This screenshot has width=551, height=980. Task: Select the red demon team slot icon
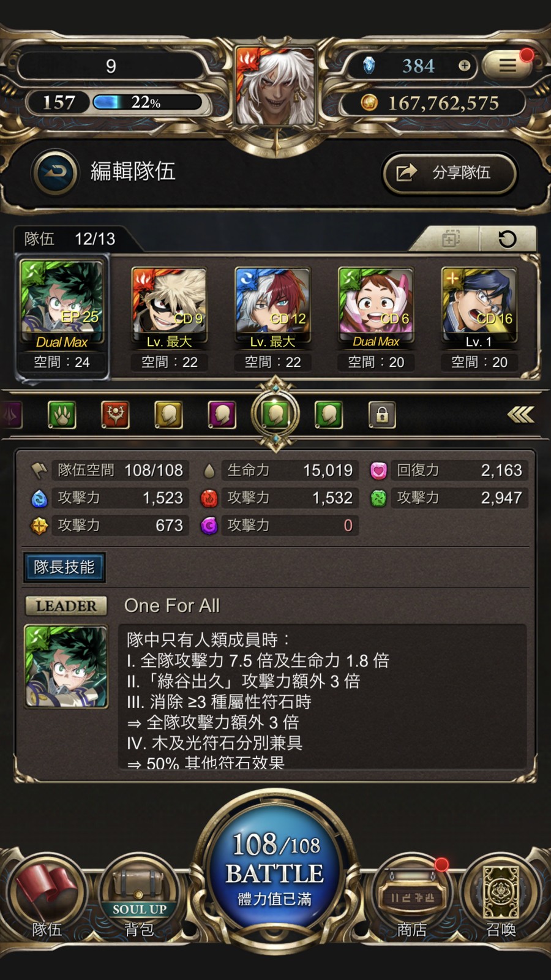115,415
